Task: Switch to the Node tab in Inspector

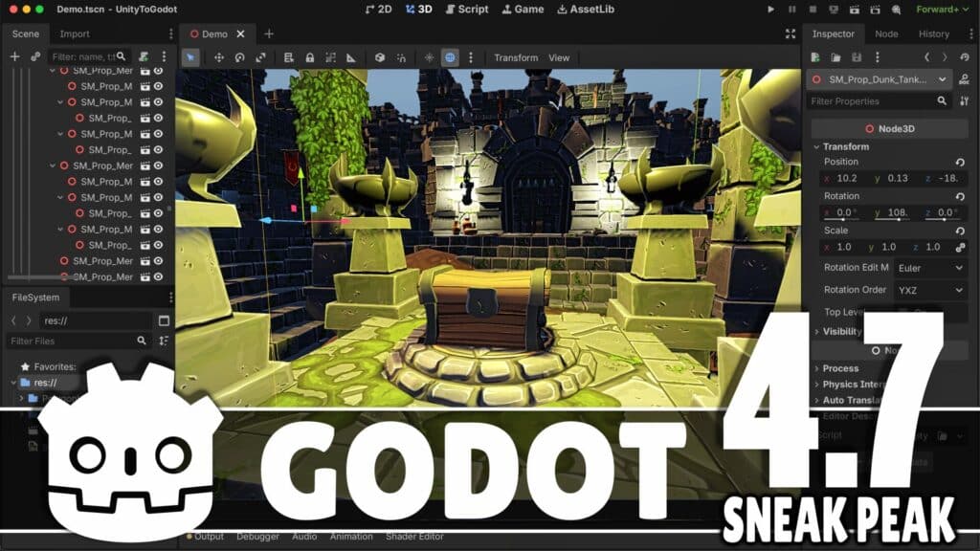Action: [x=886, y=33]
